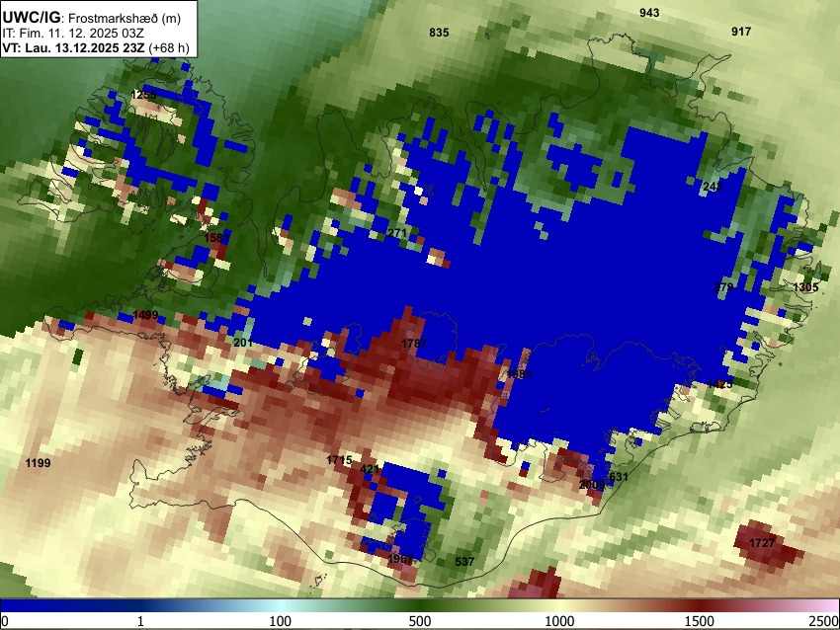Click the 1499 value label
The height and width of the screenshot is (630, 840).
[145, 315]
